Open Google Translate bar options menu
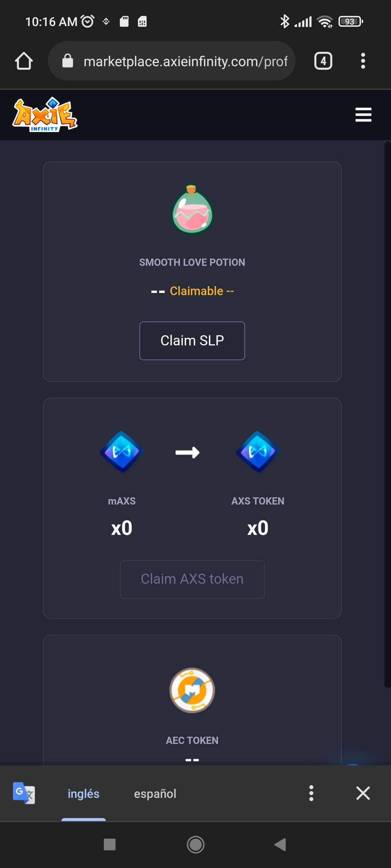This screenshot has height=868, width=391. tap(311, 793)
